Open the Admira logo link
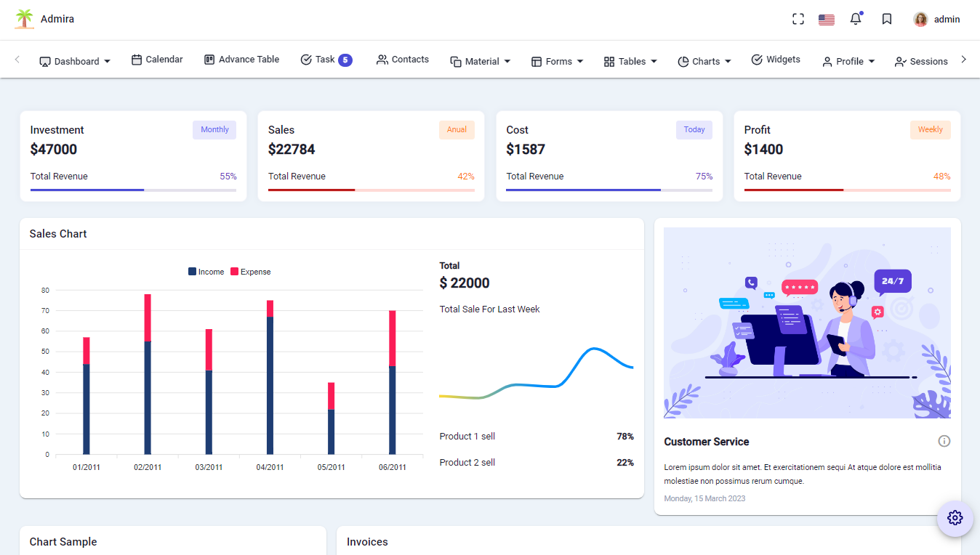 pyautogui.click(x=45, y=19)
